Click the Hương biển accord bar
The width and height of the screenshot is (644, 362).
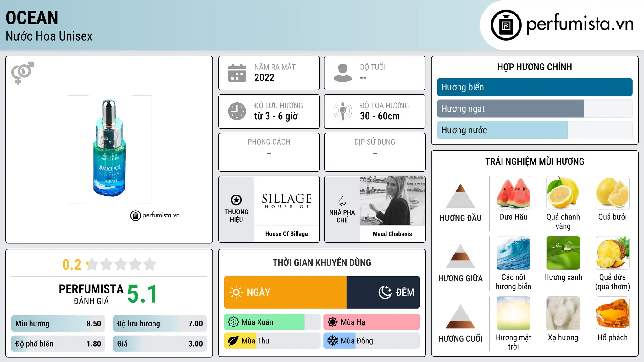535,87
